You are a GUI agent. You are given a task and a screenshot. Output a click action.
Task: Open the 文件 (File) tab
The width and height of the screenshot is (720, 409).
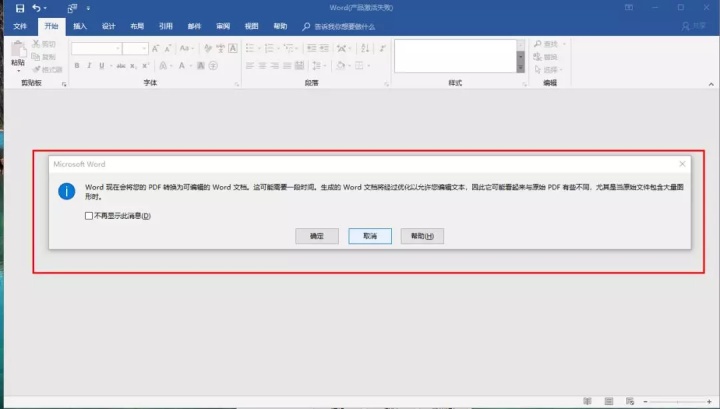pos(20,26)
